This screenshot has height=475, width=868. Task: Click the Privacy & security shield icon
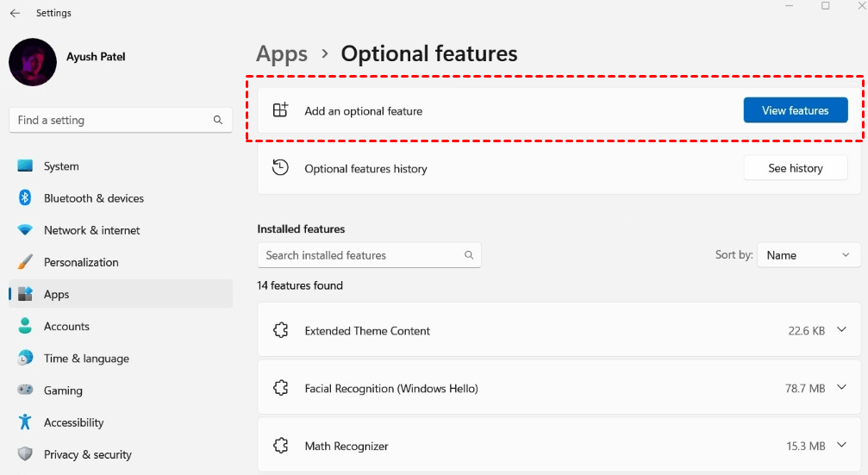point(25,454)
